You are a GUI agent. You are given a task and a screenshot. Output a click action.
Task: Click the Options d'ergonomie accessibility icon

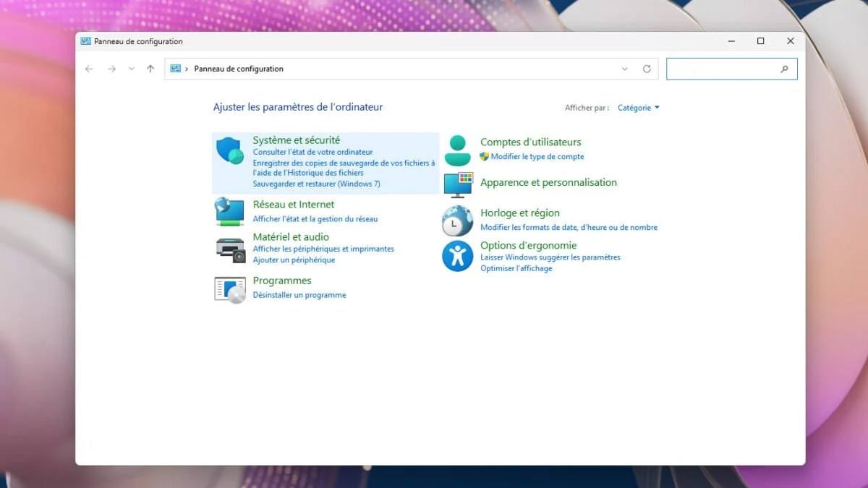tap(457, 256)
